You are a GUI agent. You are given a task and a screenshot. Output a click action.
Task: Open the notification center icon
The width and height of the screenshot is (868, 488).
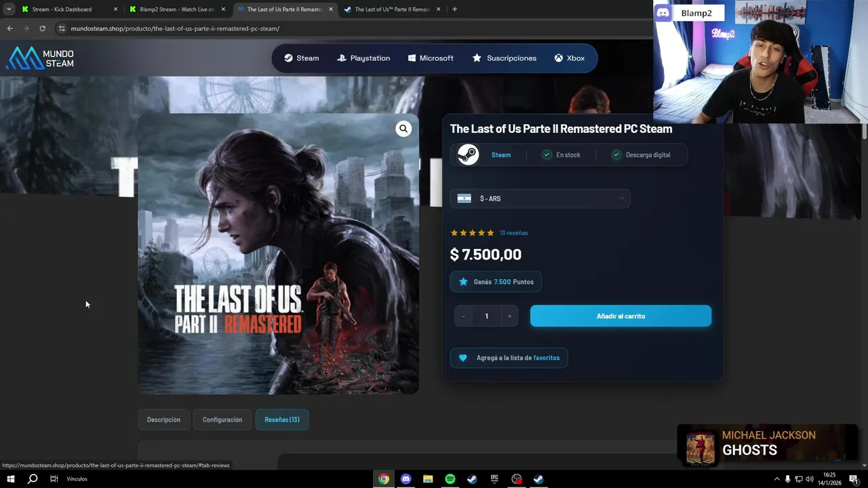point(854,479)
